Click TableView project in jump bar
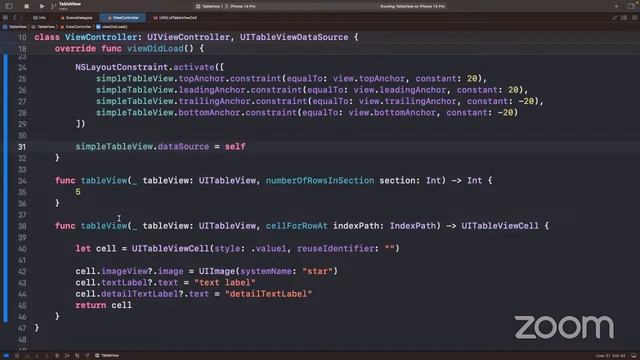The height and width of the screenshot is (360, 640). click(x=15, y=27)
